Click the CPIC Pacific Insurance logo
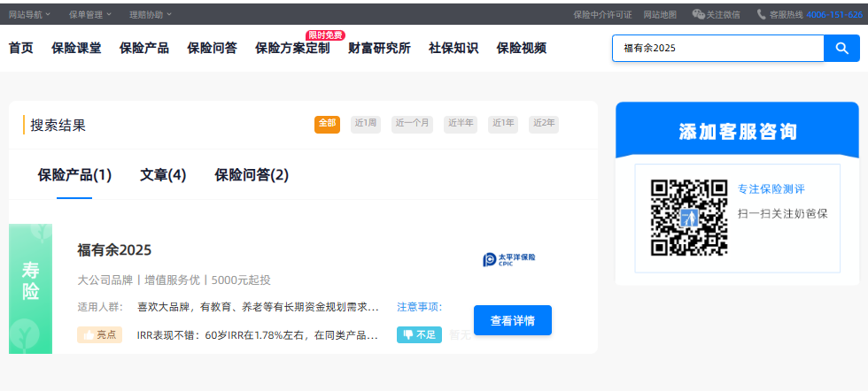Image resolution: width=868 pixels, height=391 pixels. coord(509,259)
